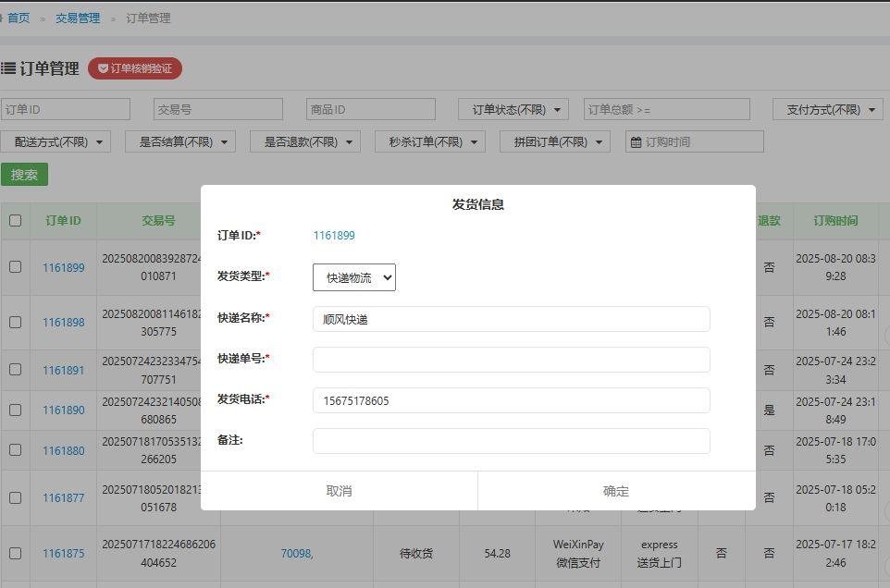Click 取消 in the 发货信息 dialog
Image resolution: width=890 pixels, height=588 pixels.
(x=339, y=491)
